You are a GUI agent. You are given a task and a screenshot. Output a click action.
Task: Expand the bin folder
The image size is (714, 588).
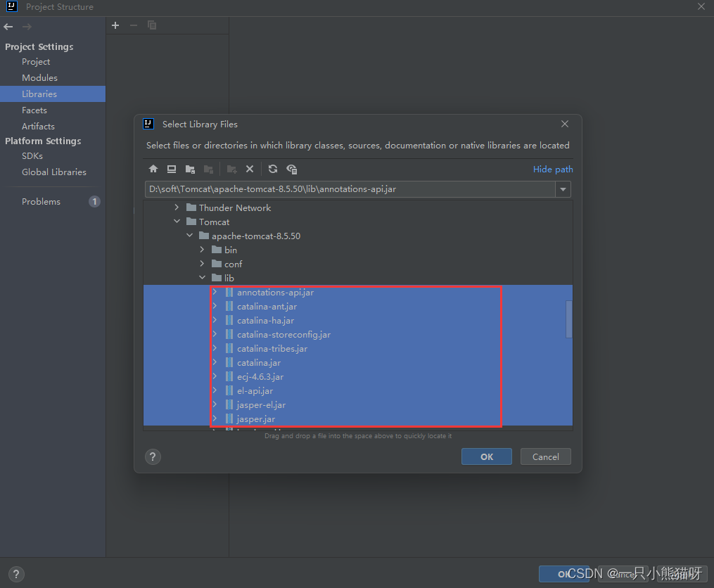(x=202, y=250)
